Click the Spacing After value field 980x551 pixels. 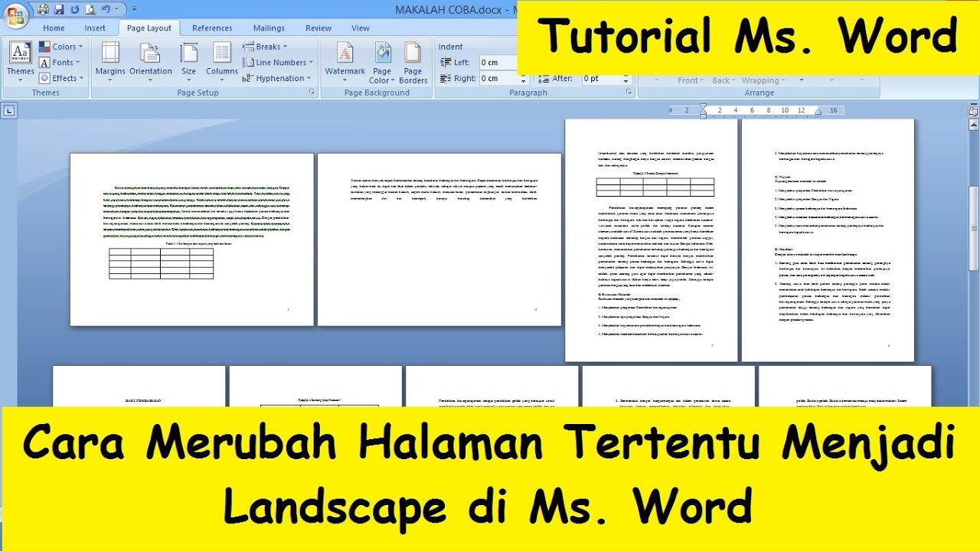(x=601, y=78)
